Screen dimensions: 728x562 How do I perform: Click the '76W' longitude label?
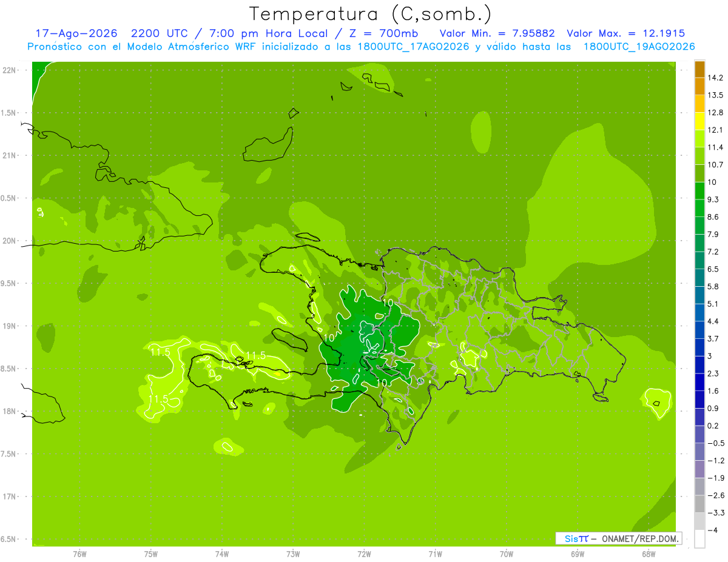click(x=79, y=554)
